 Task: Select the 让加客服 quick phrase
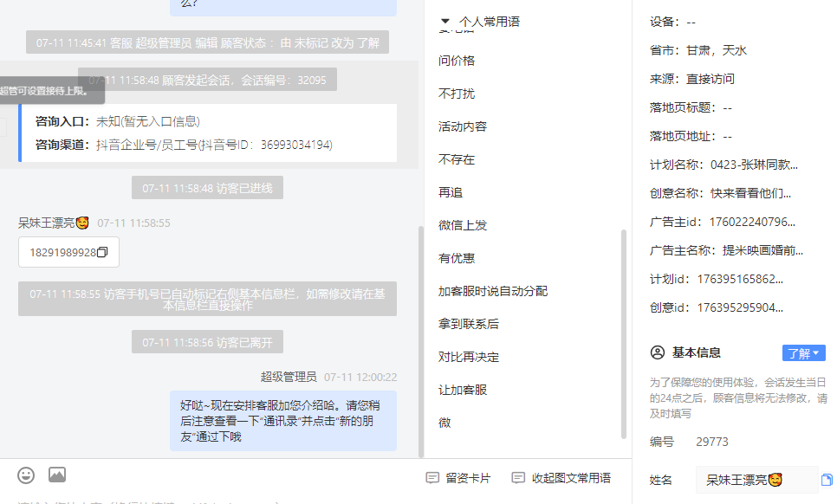point(463,391)
